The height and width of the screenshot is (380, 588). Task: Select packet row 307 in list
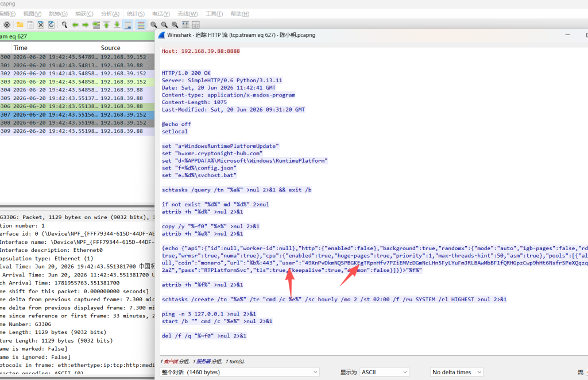click(x=77, y=115)
